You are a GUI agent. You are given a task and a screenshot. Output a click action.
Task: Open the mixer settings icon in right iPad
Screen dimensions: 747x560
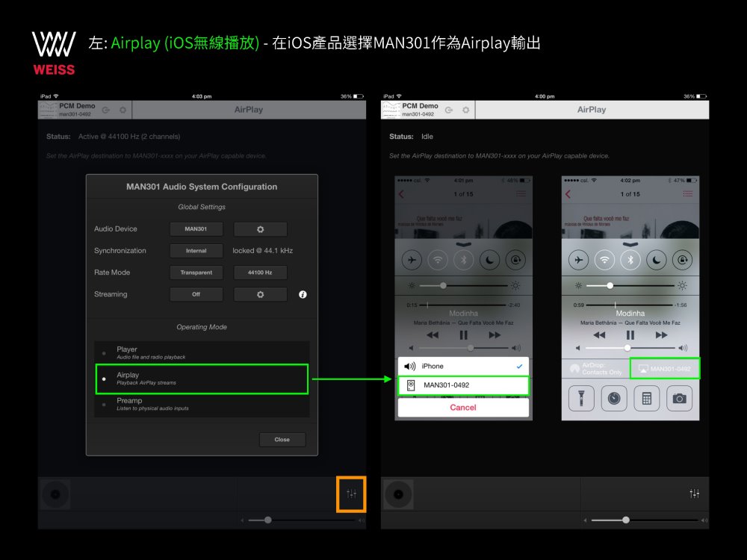point(695,494)
